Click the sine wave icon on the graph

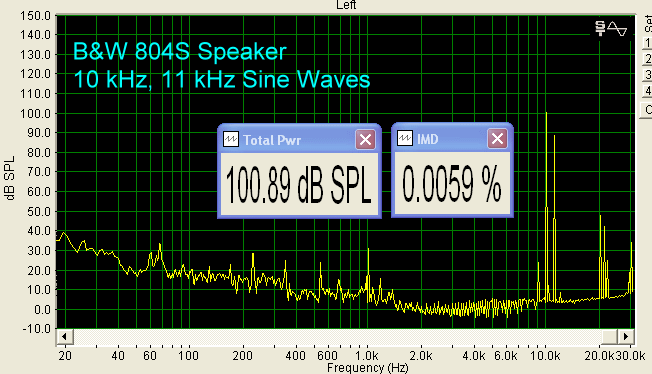tap(617, 29)
